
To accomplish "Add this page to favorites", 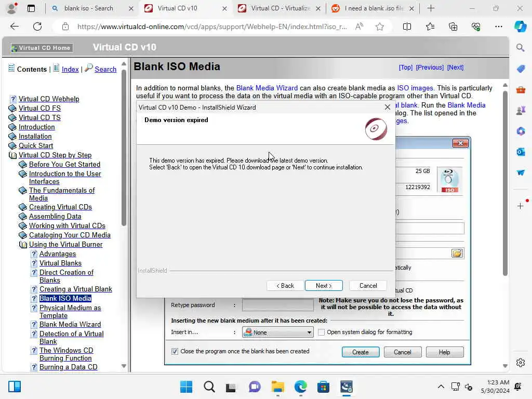I will point(380,26).
